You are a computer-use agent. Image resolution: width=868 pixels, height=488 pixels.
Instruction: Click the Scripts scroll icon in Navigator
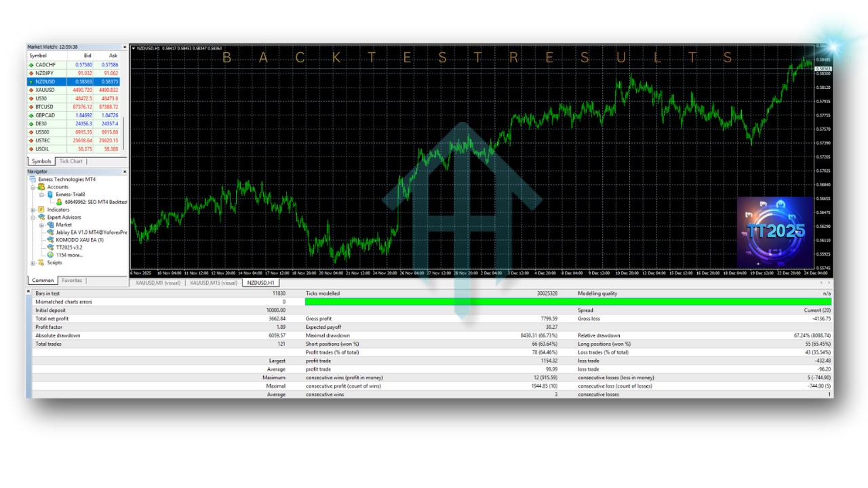pos(42,263)
